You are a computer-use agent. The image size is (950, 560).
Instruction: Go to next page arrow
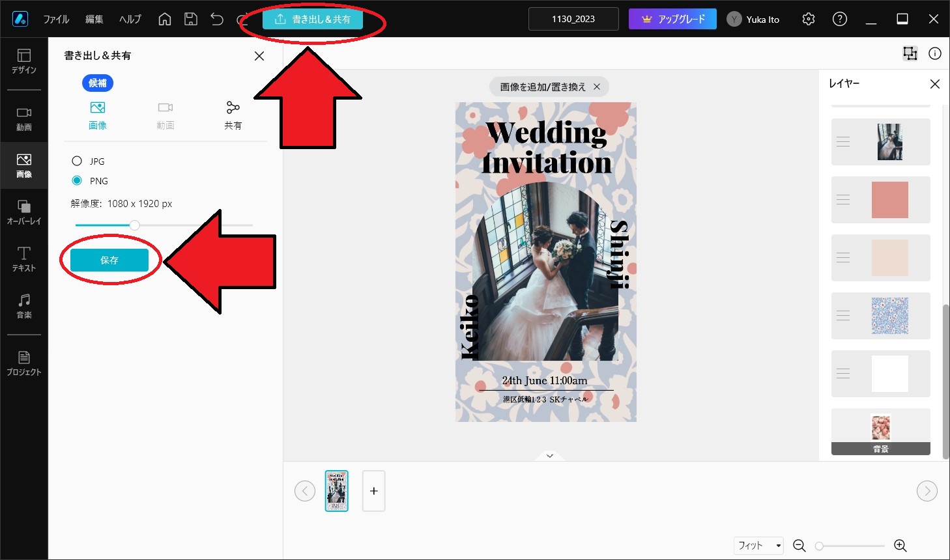(x=927, y=491)
